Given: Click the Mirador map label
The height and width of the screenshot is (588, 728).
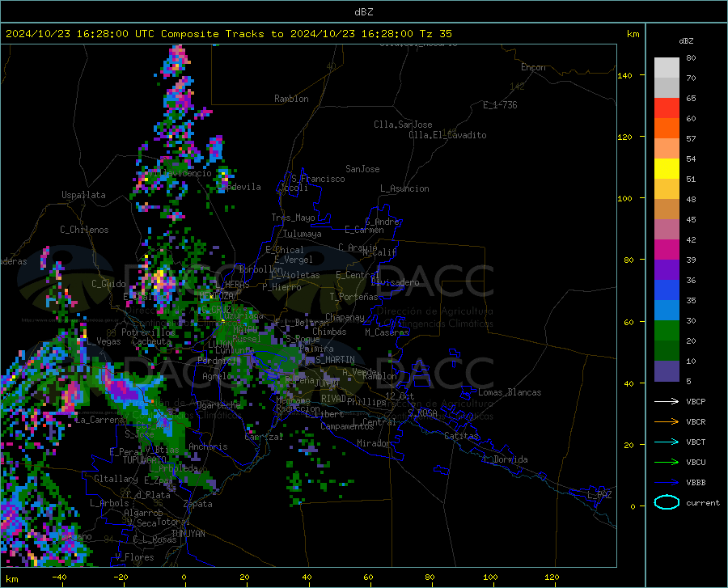Looking at the screenshot, I should click(x=373, y=443).
